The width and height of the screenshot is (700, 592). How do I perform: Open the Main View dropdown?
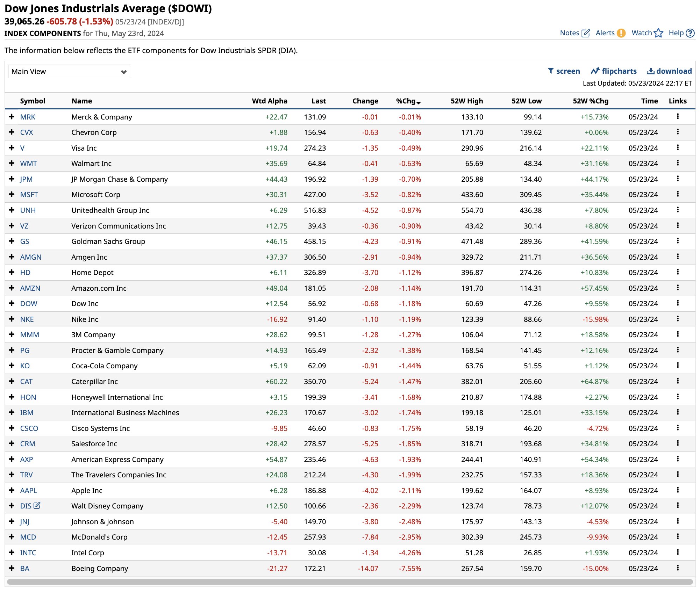pyautogui.click(x=69, y=71)
